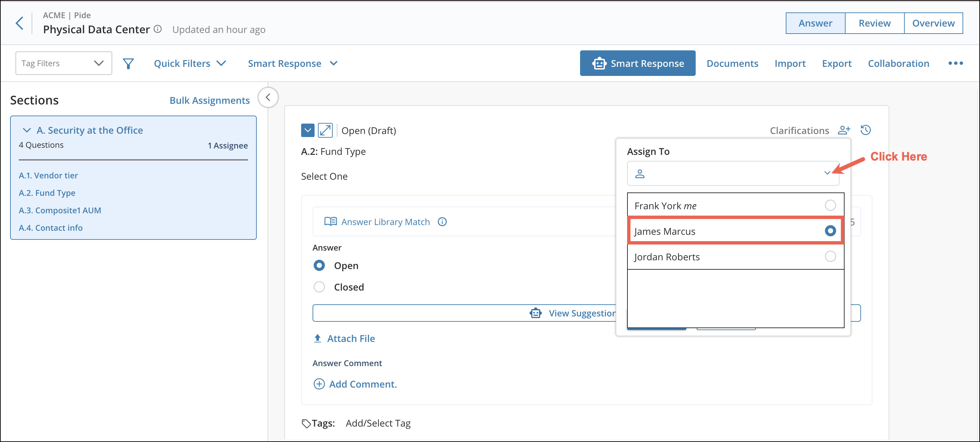
Task: Click the blue Smart Response button
Action: (x=637, y=63)
